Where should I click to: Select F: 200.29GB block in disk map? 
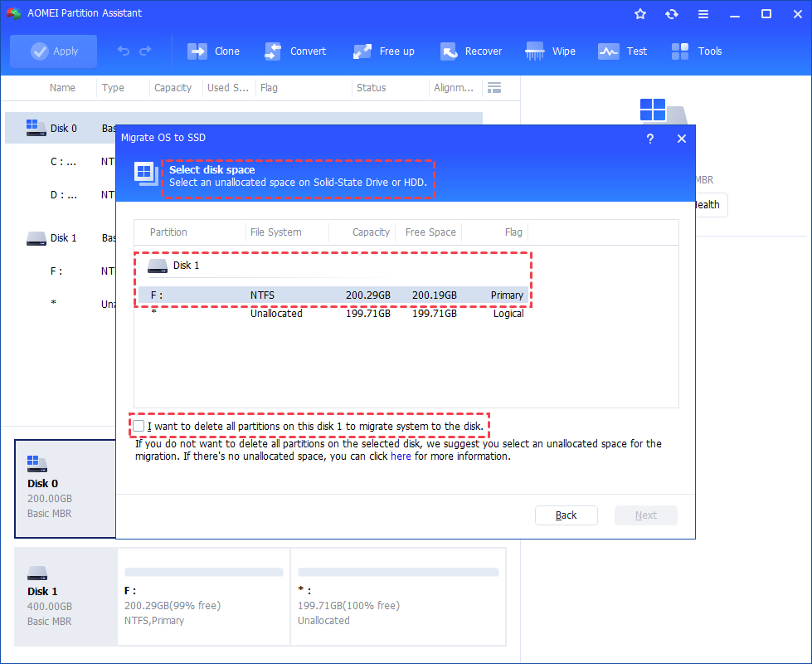point(204,597)
